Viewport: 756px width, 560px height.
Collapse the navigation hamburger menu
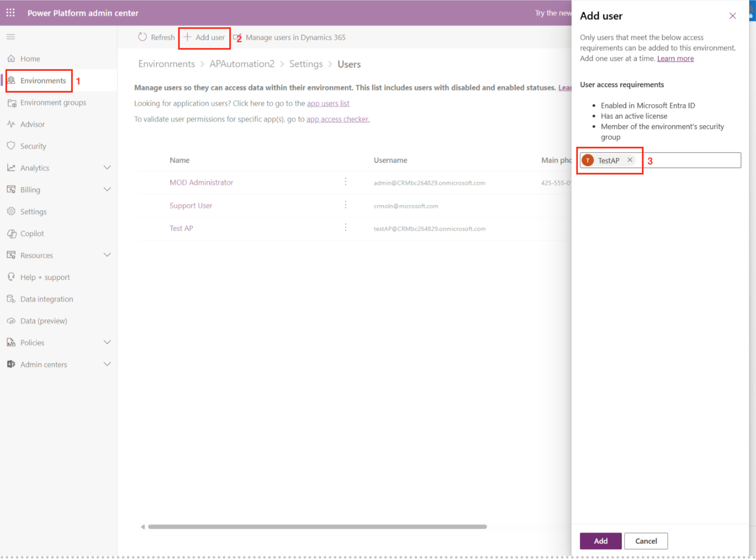pyautogui.click(x=11, y=37)
